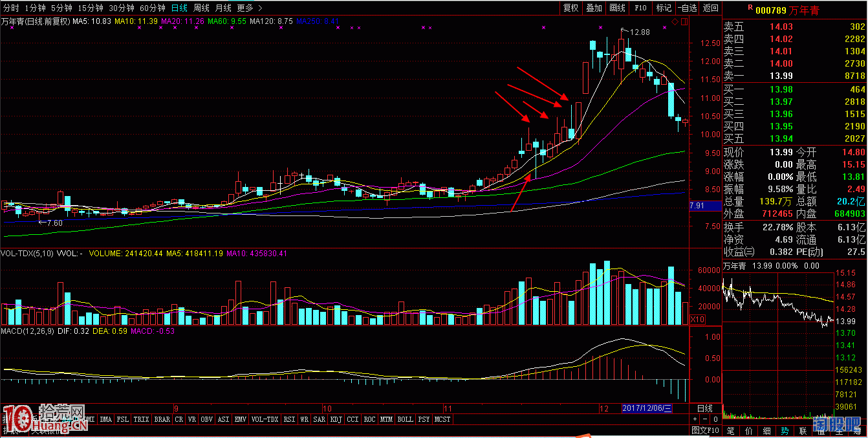Select the MCST indicator tab
This screenshot has width=868, height=438.
443,419
